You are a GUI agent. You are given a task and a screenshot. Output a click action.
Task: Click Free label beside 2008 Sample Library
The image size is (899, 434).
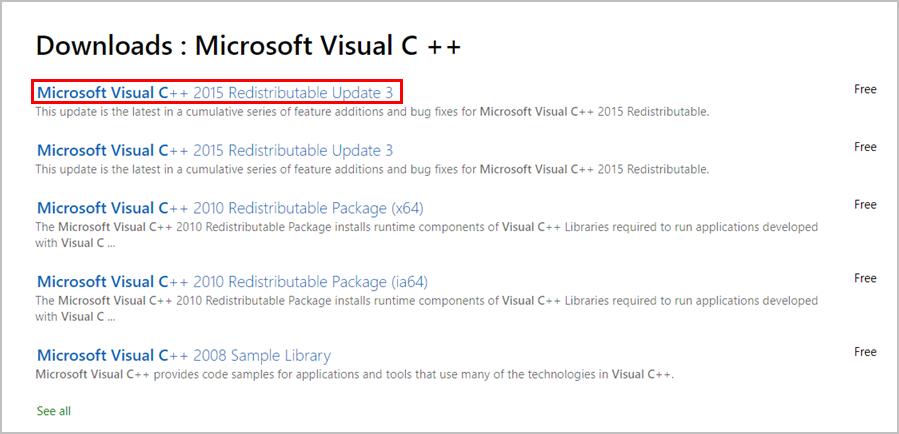[865, 352]
